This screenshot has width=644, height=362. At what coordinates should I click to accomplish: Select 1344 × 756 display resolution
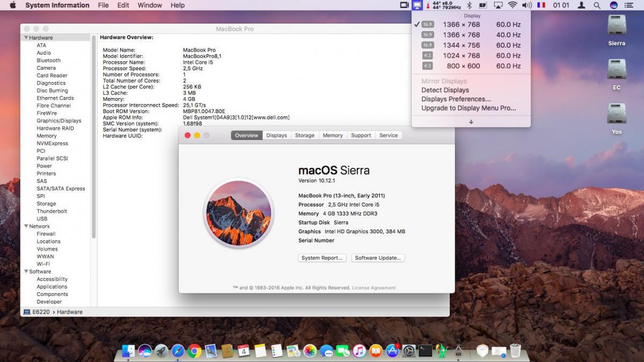coord(461,45)
